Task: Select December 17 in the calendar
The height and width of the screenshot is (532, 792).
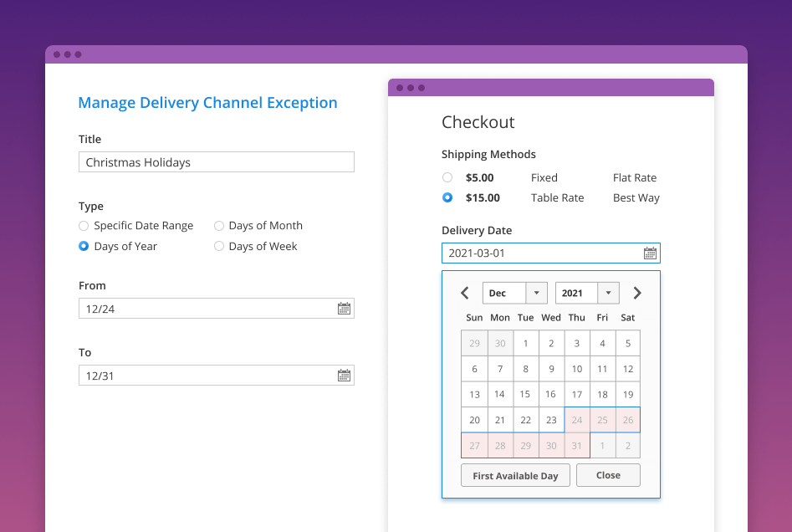Action: coord(576,394)
